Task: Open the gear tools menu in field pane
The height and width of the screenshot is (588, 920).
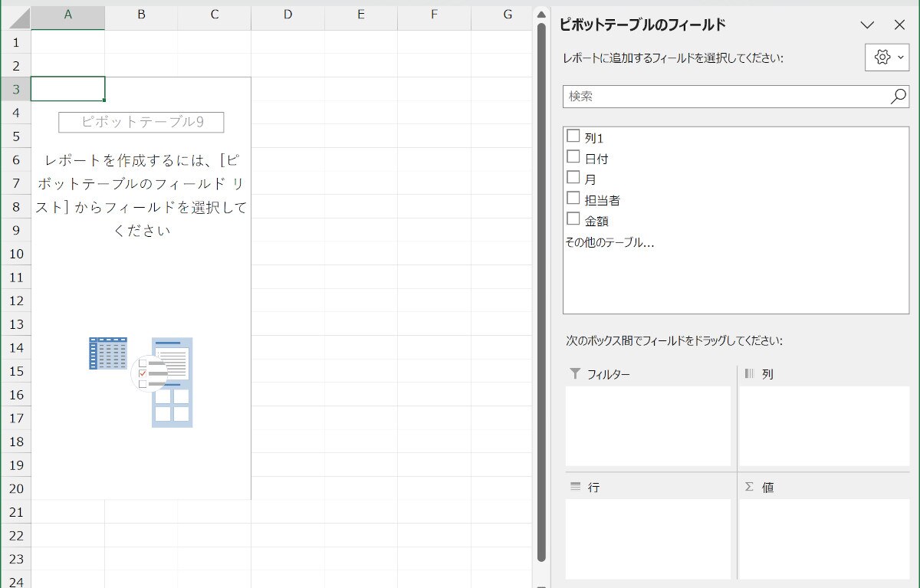Action: tap(886, 57)
